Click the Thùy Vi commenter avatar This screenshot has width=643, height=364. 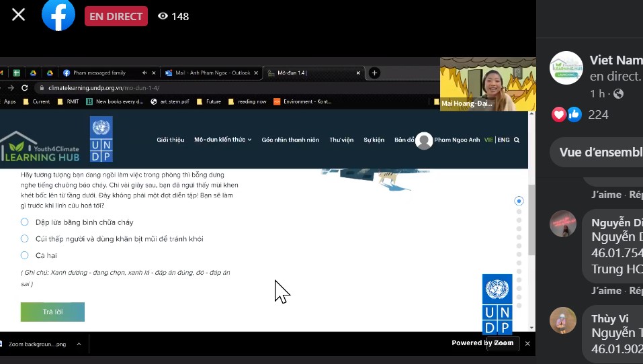tap(563, 320)
